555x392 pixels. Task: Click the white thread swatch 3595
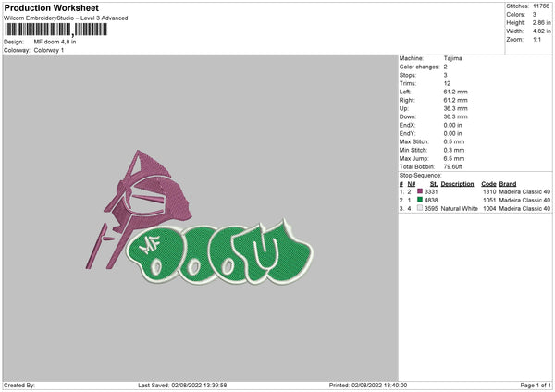coord(420,208)
